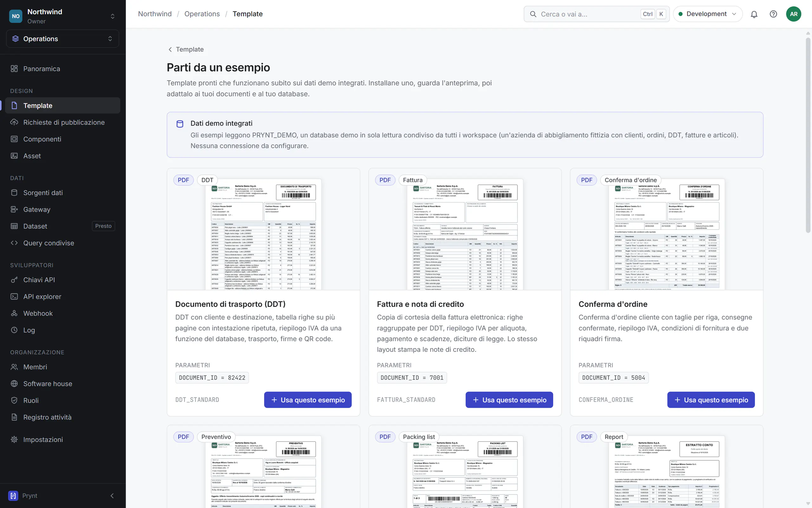The width and height of the screenshot is (812, 508).
Task: Click the Asset image icon
Action: (14, 156)
